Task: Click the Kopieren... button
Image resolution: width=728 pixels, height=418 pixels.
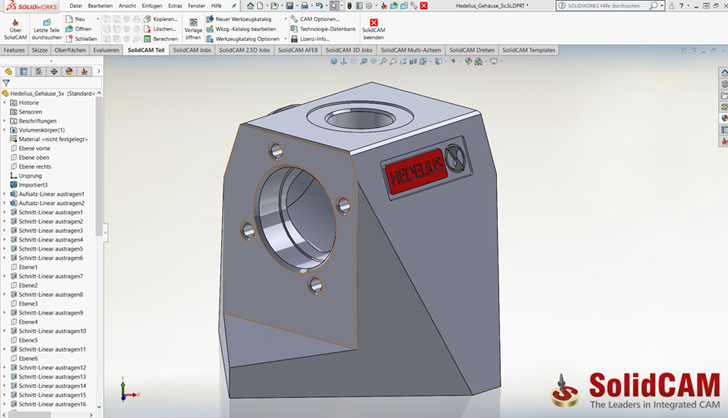Action: 161,19
